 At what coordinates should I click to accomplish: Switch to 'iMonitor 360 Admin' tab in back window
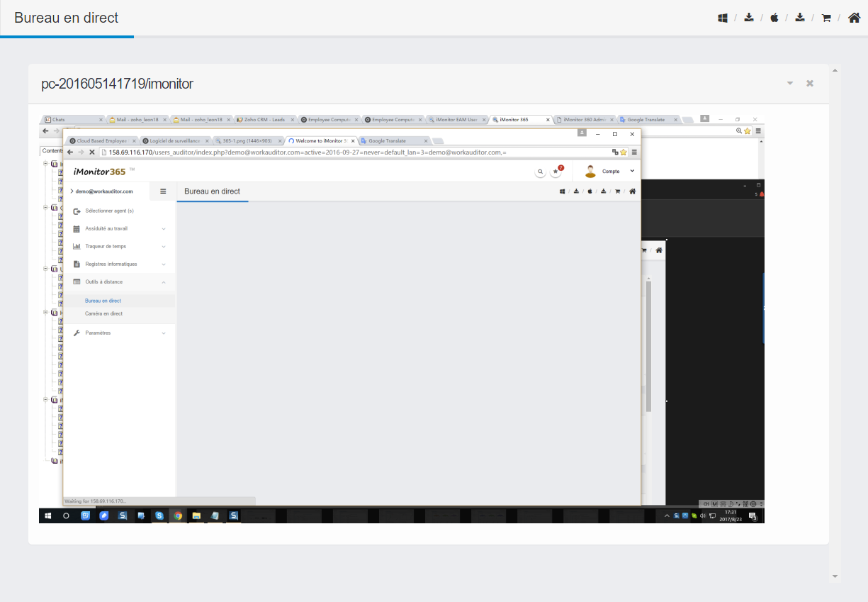[x=584, y=120]
